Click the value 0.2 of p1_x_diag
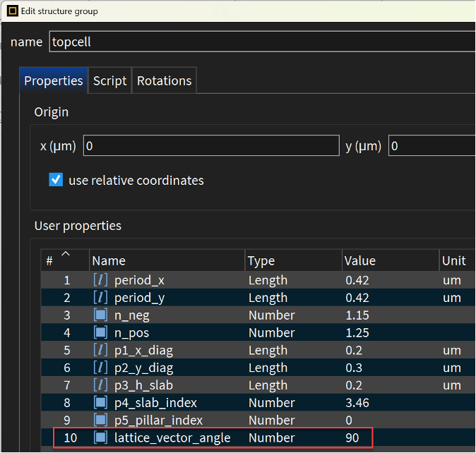Viewport: 476px width, 453px height. (354, 351)
